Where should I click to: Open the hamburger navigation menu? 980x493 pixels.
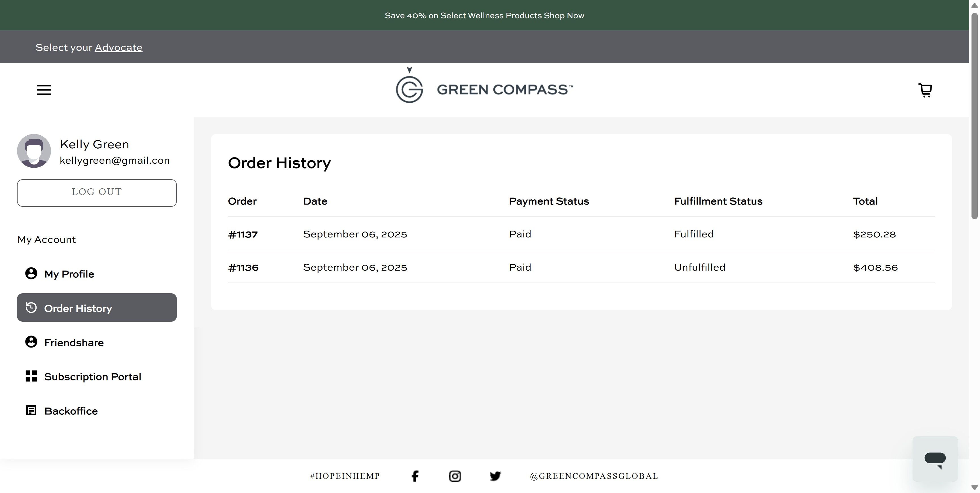coord(44,90)
